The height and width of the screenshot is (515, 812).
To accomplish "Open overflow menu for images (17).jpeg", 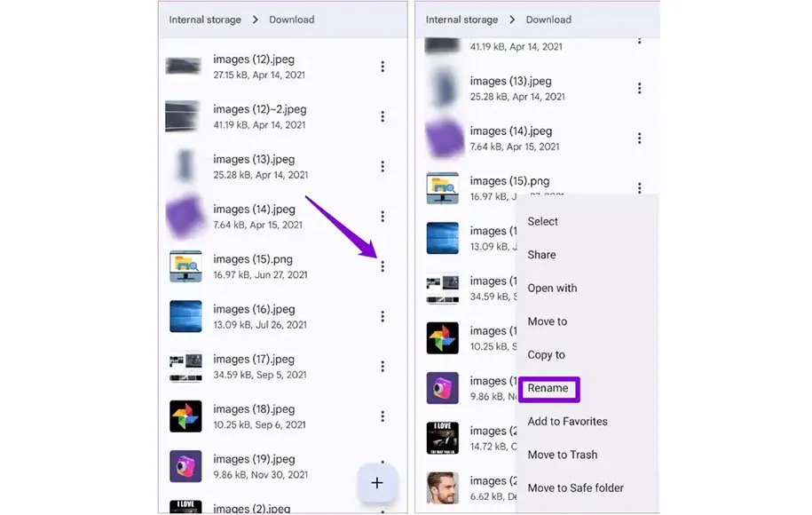I will click(382, 367).
